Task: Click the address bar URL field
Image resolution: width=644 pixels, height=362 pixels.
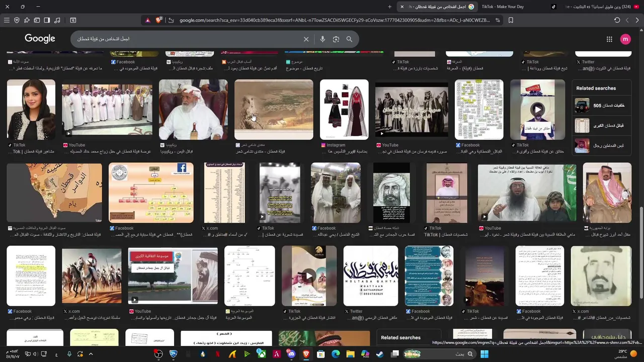Action: (x=335, y=20)
